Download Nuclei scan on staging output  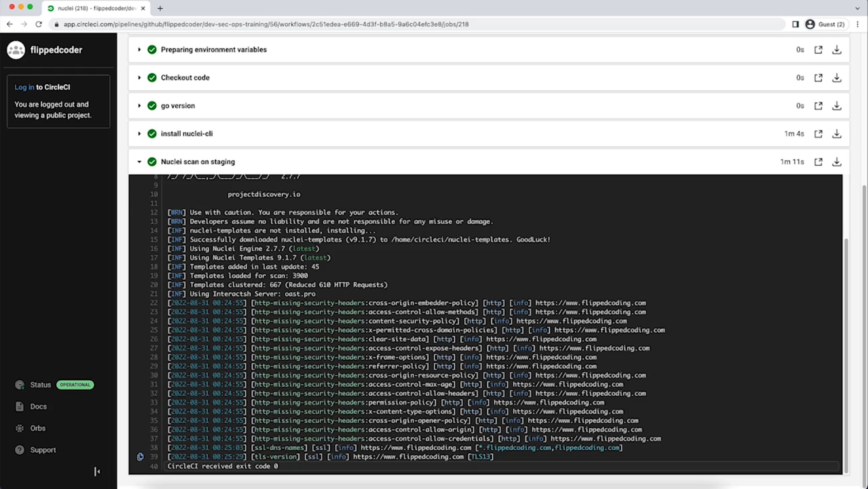pos(836,162)
